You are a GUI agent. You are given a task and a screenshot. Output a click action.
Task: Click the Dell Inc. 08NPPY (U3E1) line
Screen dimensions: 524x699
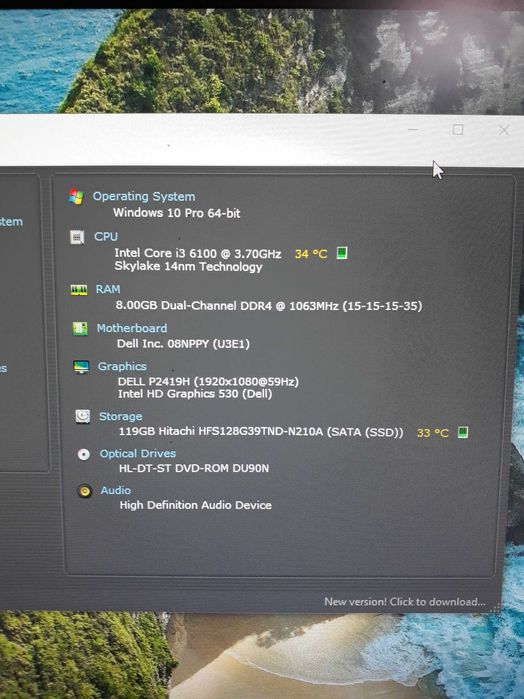[183, 344]
